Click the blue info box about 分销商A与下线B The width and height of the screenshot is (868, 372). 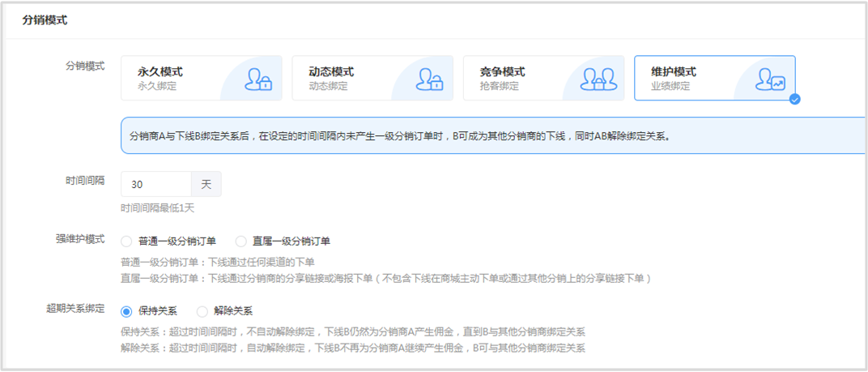pos(492,135)
